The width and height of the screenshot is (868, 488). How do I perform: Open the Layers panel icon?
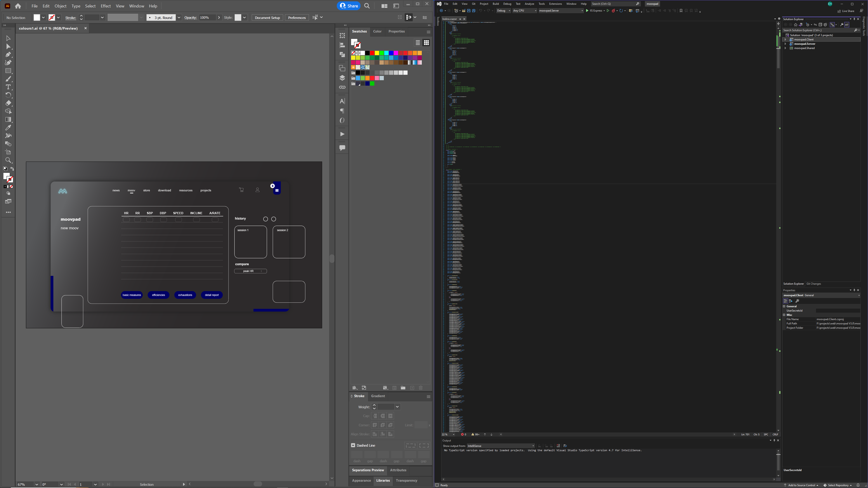pyautogui.click(x=342, y=78)
